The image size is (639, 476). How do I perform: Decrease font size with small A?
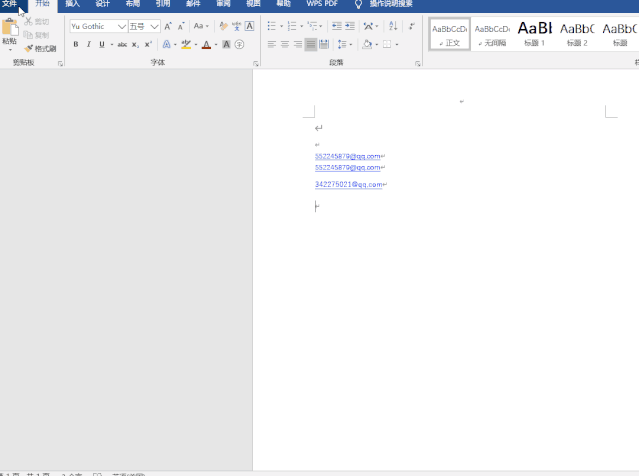181,26
